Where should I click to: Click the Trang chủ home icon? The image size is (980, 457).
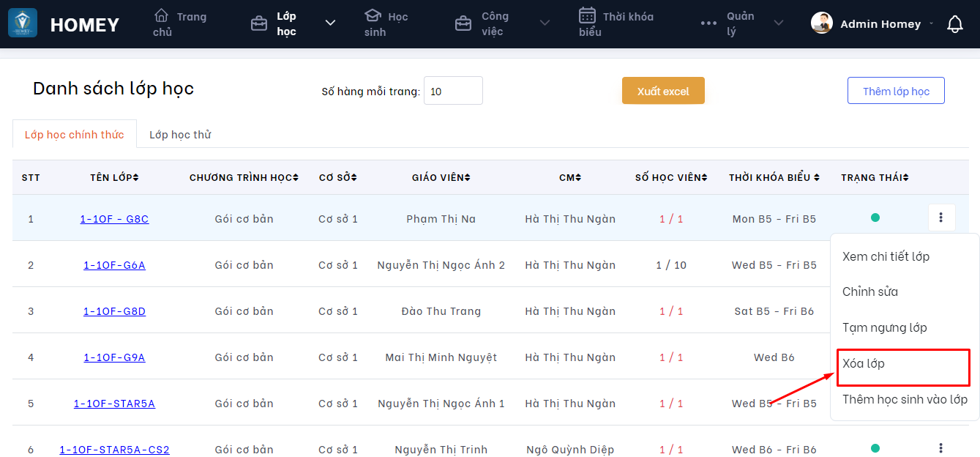coord(161,15)
